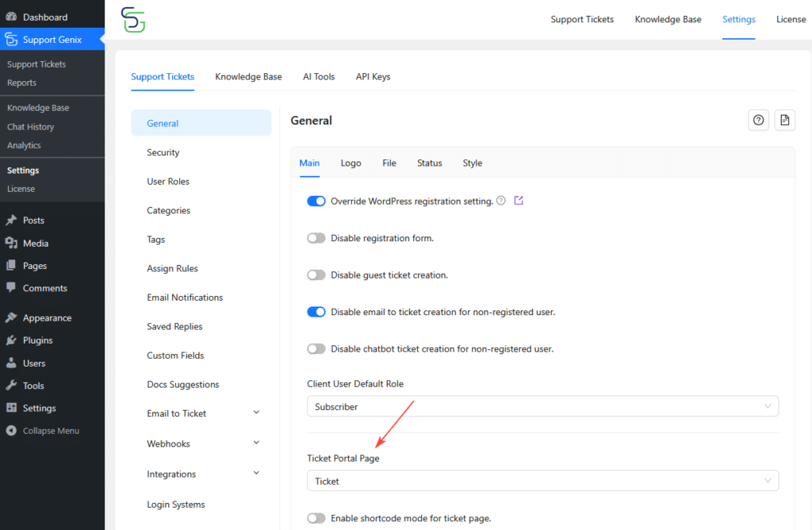Expand the Email to Ticket section
The width and height of the screenshot is (812, 530).
[256, 413]
